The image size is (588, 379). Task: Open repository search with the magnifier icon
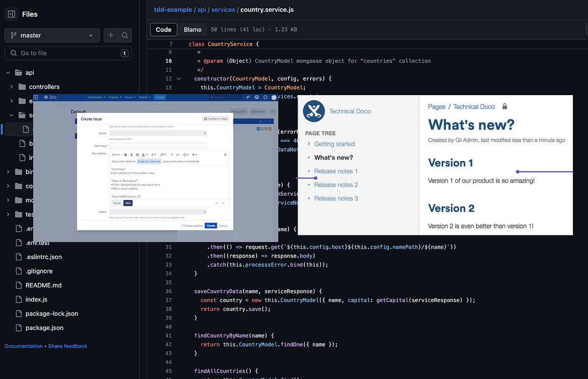click(124, 35)
